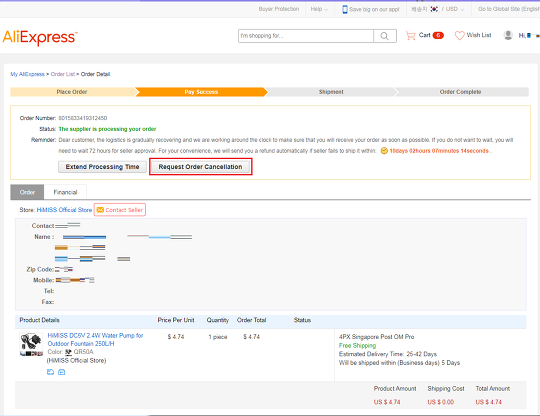
Task: Click the Product Amount US $ 4.74 value
Action: (x=387, y=402)
